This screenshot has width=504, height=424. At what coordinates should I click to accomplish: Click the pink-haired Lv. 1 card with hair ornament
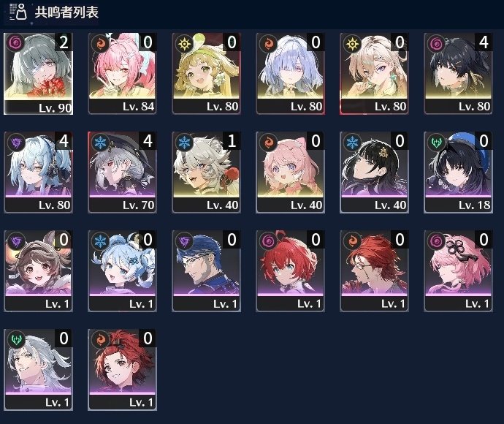[x=458, y=271]
